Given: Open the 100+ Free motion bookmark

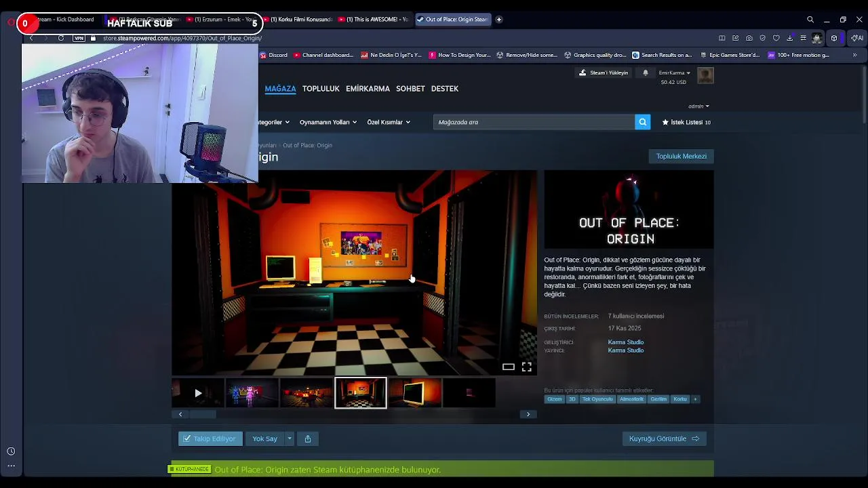Looking at the screenshot, I should [x=798, y=55].
